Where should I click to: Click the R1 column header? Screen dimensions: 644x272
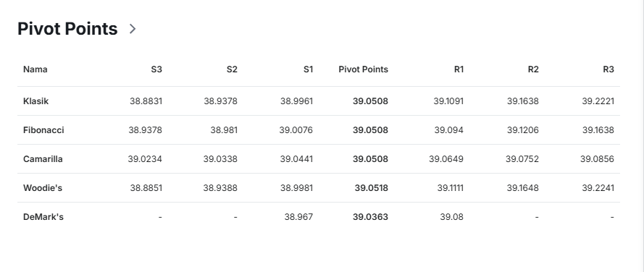pos(459,69)
